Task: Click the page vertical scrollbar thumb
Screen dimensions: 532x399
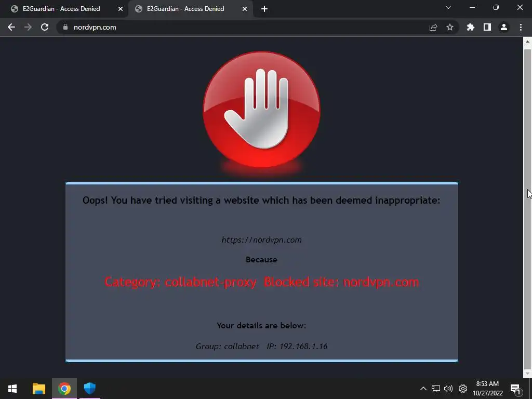Action: coord(527,209)
